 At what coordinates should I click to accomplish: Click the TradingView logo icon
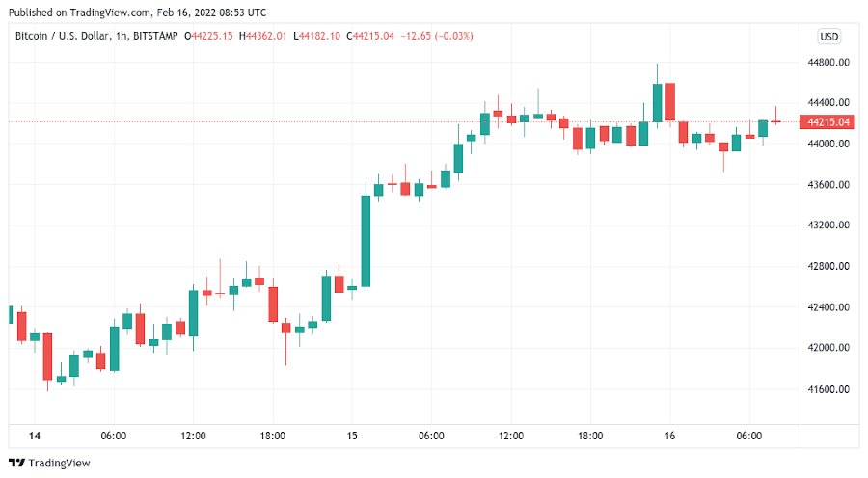(17, 463)
